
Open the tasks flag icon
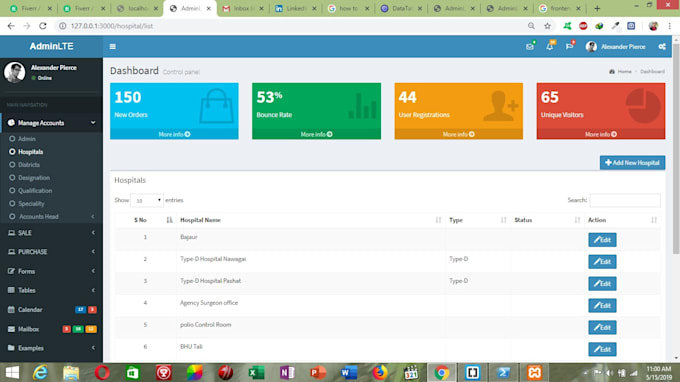569,46
